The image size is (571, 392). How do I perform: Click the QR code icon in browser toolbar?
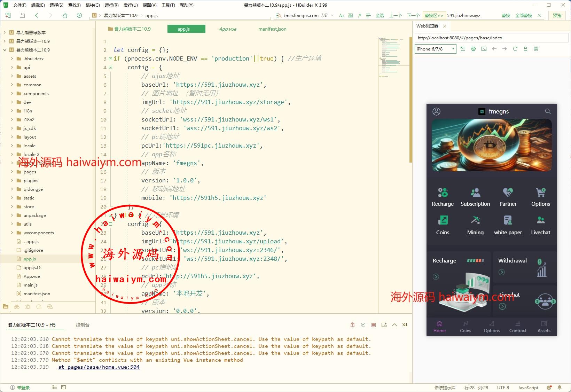536,49
